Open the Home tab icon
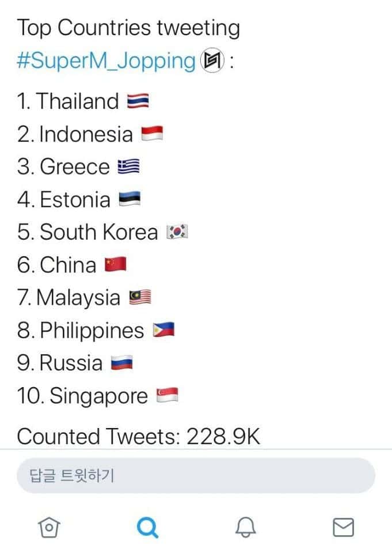This screenshot has width=392, height=553. coord(50,527)
